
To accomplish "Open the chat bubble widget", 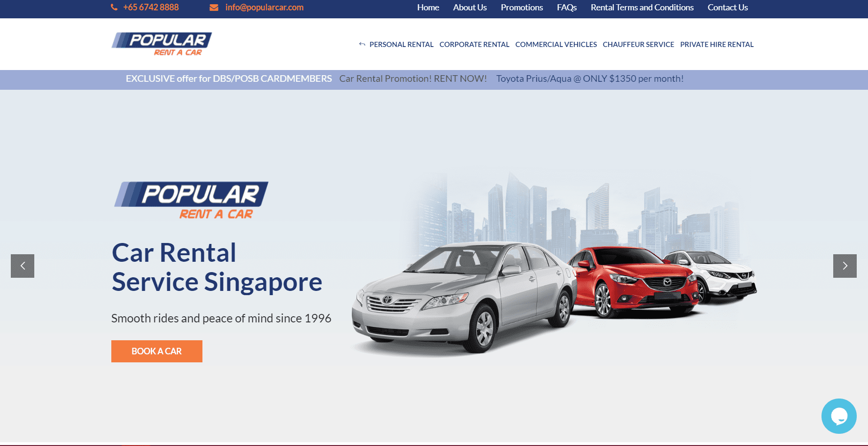I will coord(839,416).
